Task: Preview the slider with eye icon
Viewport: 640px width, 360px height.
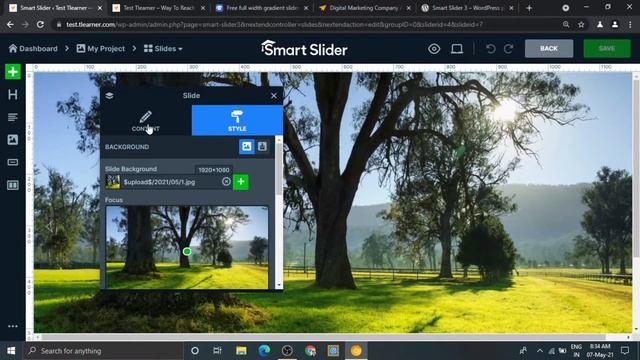Action: pyautogui.click(x=434, y=49)
